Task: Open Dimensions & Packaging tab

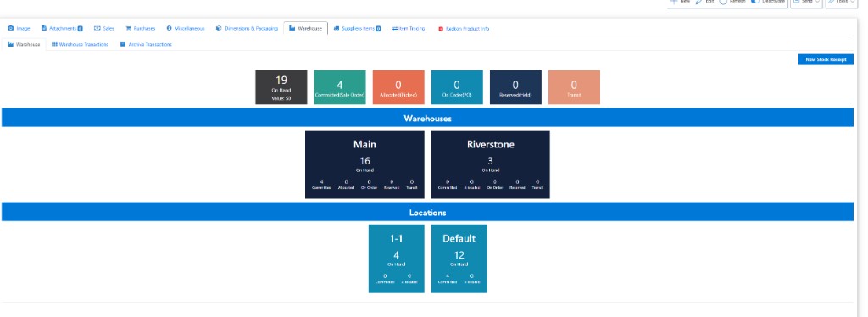Action: (247, 28)
